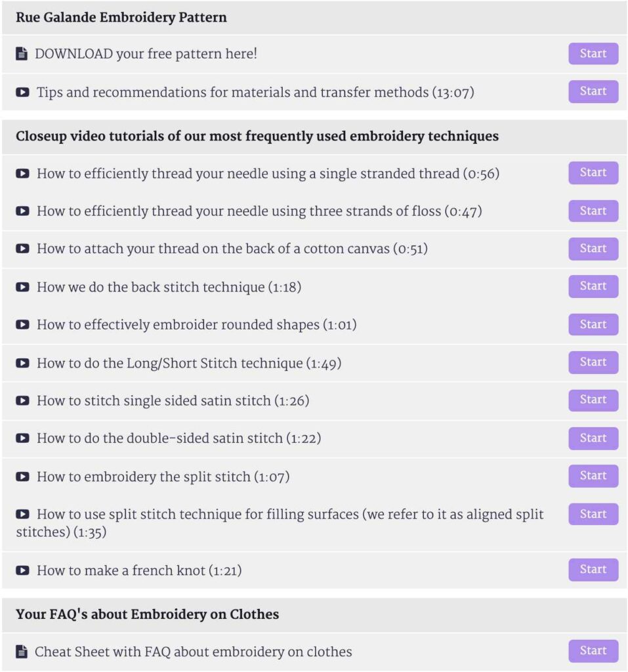The image size is (628, 672).
Task: Click video icon next to Tips and recommendations
Action: click(22, 93)
